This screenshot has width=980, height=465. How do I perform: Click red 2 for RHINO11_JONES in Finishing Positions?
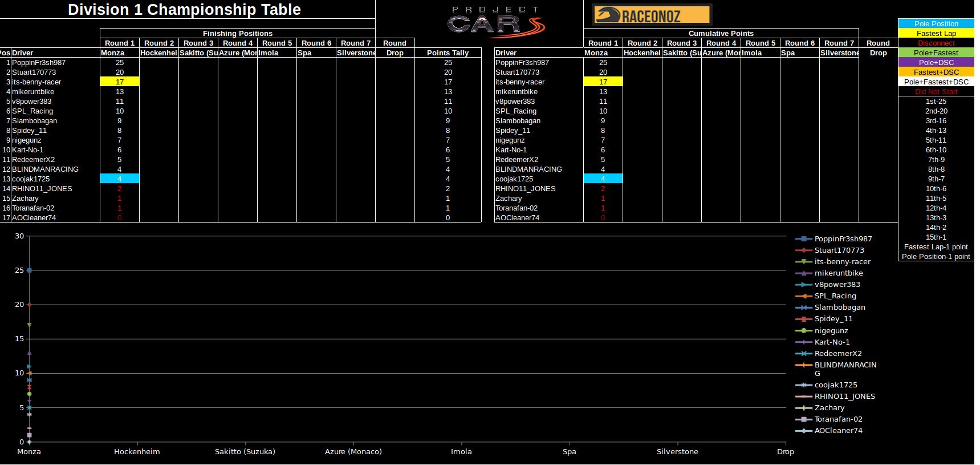tap(120, 188)
